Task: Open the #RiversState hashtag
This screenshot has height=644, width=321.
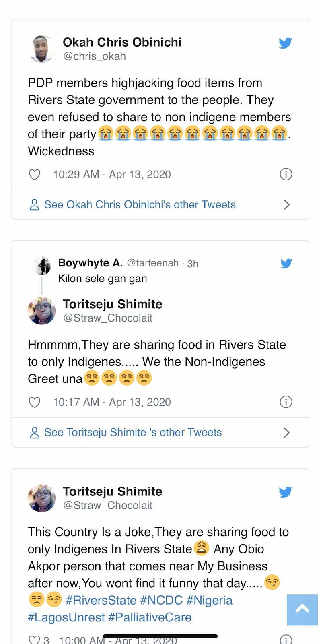Action: pos(101,601)
